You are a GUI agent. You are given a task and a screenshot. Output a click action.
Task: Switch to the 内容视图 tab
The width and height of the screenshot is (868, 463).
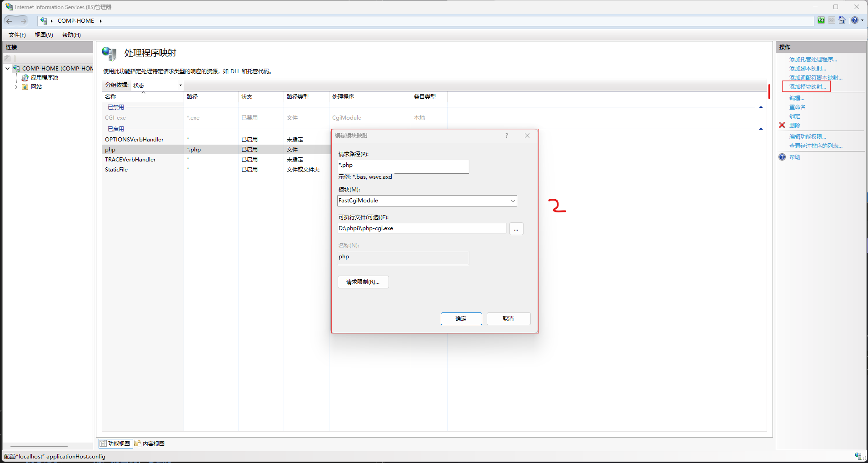click(x=150, y=444)
